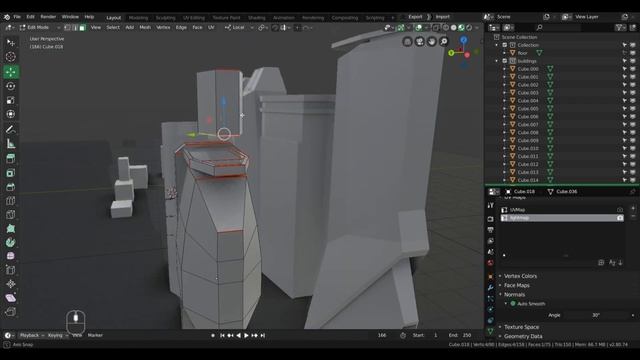
Task: Open the Vertex menu
Action: pyautogui.click(x=163, y=27)
